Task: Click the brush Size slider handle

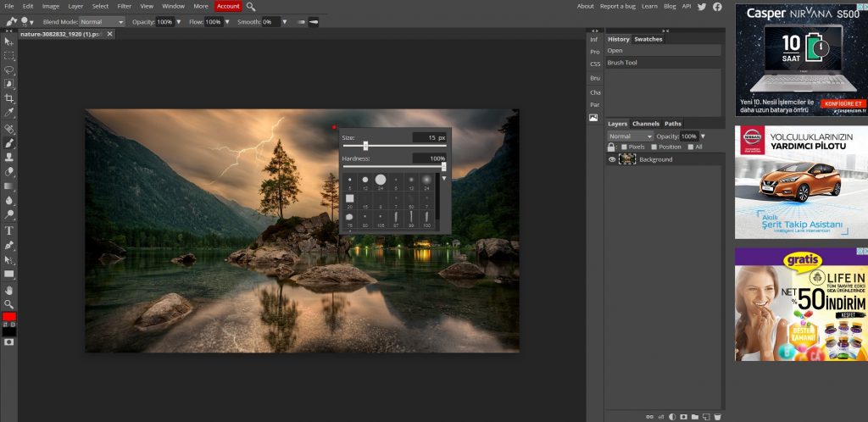Action: [x=365, y=146]
